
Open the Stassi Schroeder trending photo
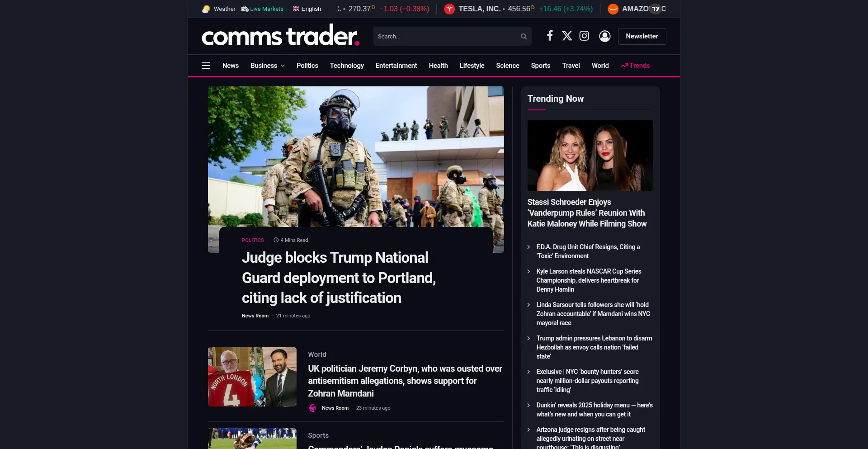point(590,155)
